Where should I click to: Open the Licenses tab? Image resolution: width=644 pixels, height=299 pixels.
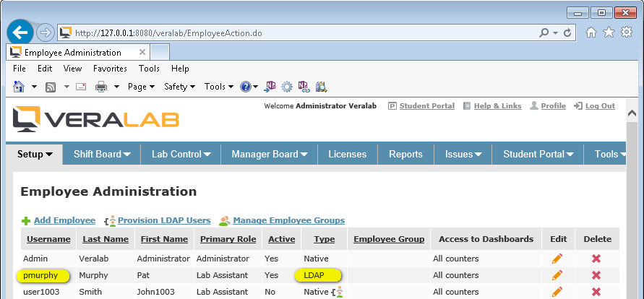pyautogui.click(x=348, y=155)
